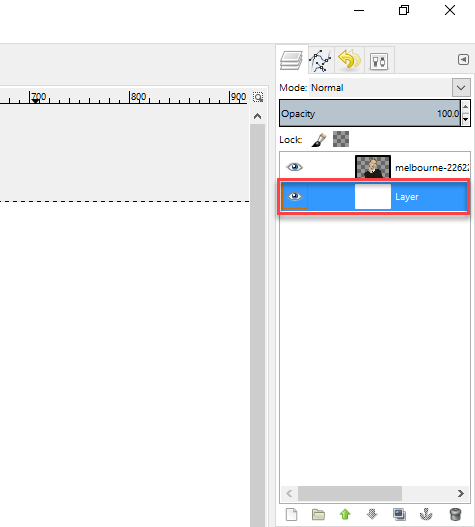
Task: Click the canvas vertical scroll up arrow
Action: tap(258, 116)
